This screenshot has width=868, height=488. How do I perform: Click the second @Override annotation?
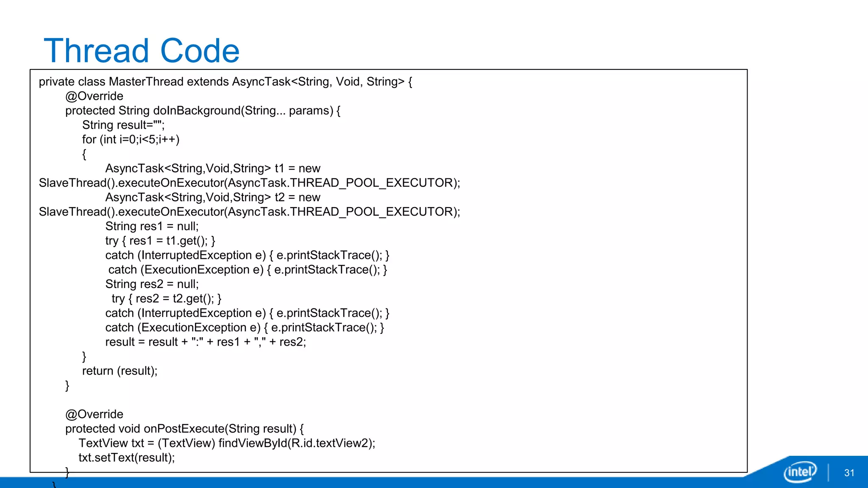click(94, 414)
